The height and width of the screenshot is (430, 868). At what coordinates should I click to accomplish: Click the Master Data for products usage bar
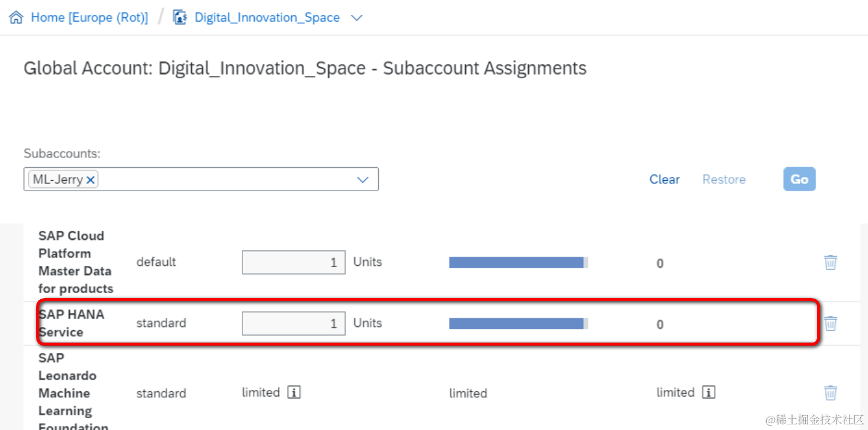click(518, 262)
